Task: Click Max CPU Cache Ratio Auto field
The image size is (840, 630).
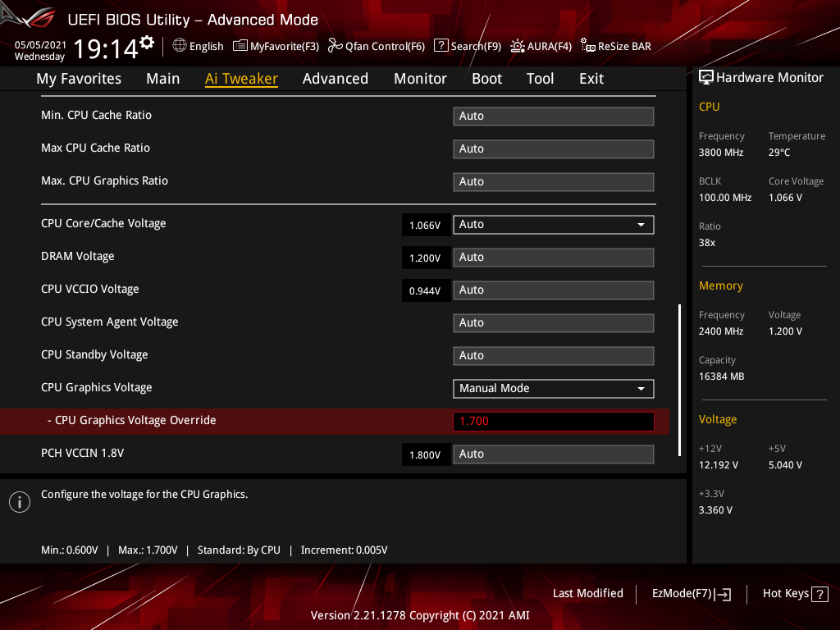Action: click(x=554, y=149)
